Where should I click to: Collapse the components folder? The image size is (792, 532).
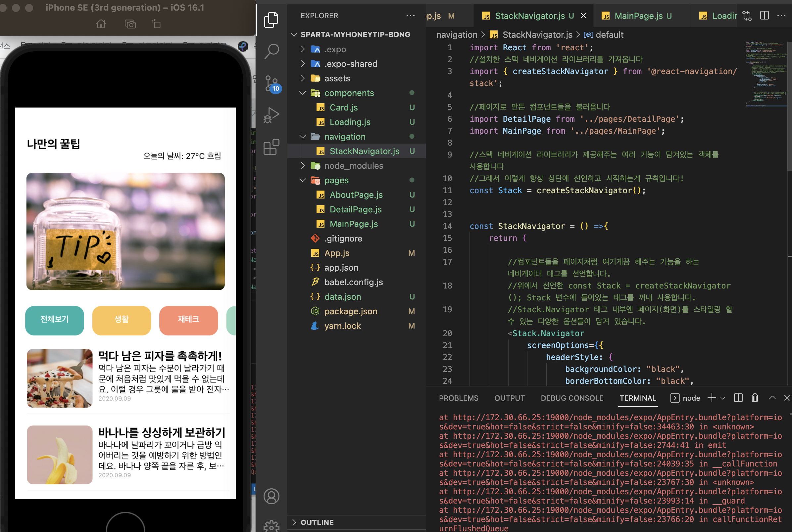tap(303, 93)
